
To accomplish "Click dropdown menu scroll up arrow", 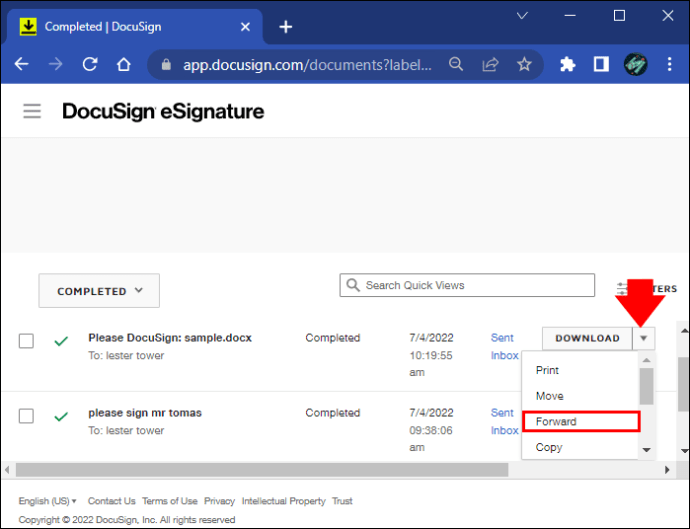I will point(646,360).
